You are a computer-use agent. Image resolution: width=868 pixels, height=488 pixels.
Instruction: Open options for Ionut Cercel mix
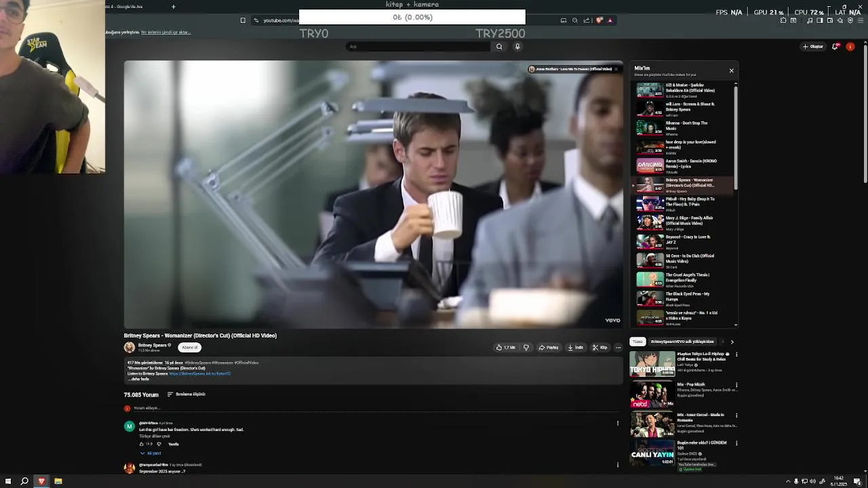(x=736, y=415)
